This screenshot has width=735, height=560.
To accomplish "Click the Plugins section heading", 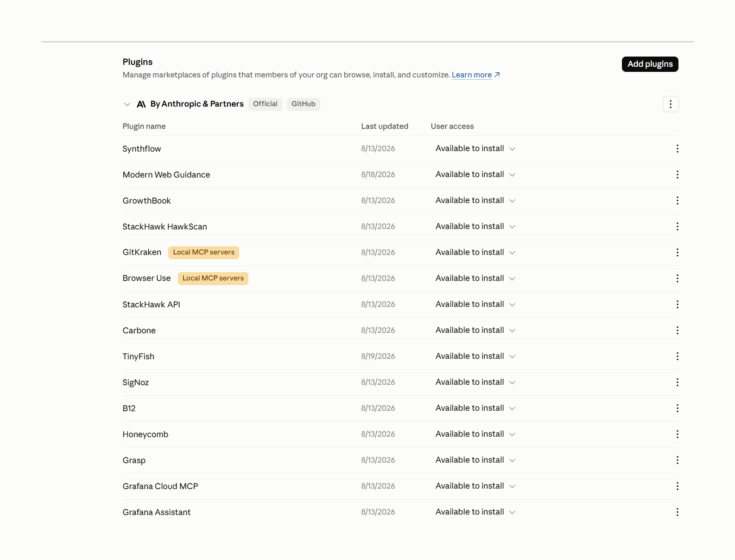I will [138, 62].
